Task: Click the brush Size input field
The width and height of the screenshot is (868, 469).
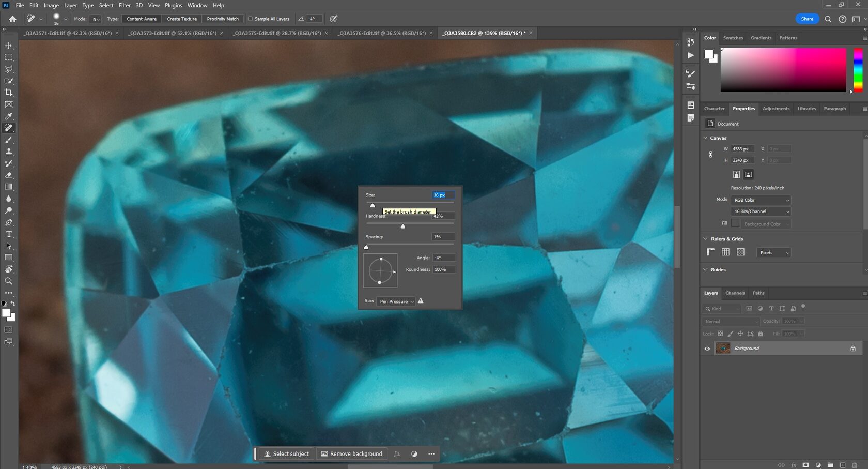Action: tap(442, 195)
